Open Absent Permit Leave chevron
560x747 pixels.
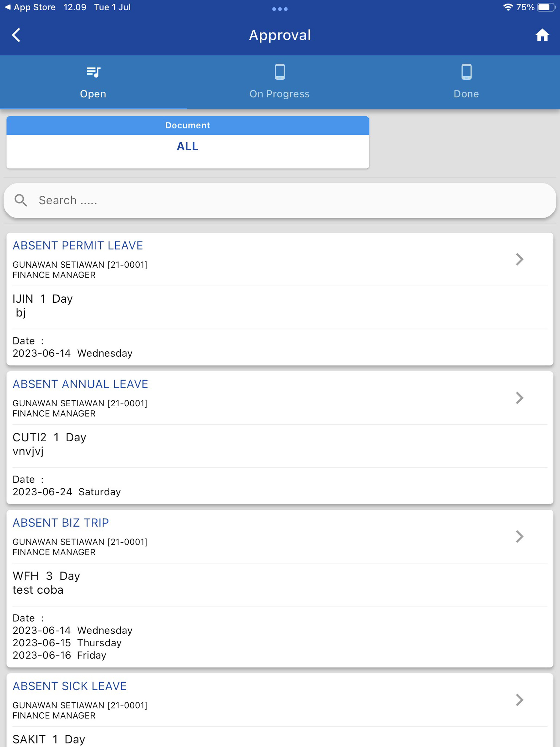pos(520,259)
